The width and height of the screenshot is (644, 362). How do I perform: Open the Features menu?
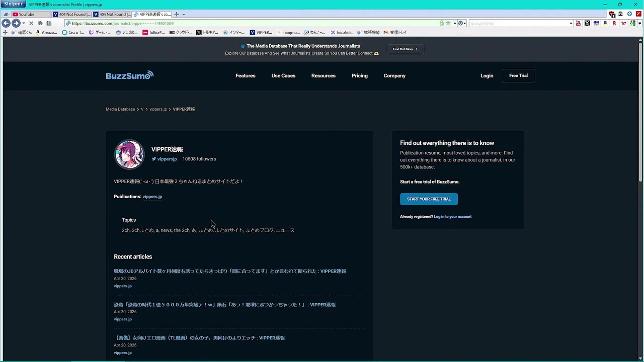(246, 75)
